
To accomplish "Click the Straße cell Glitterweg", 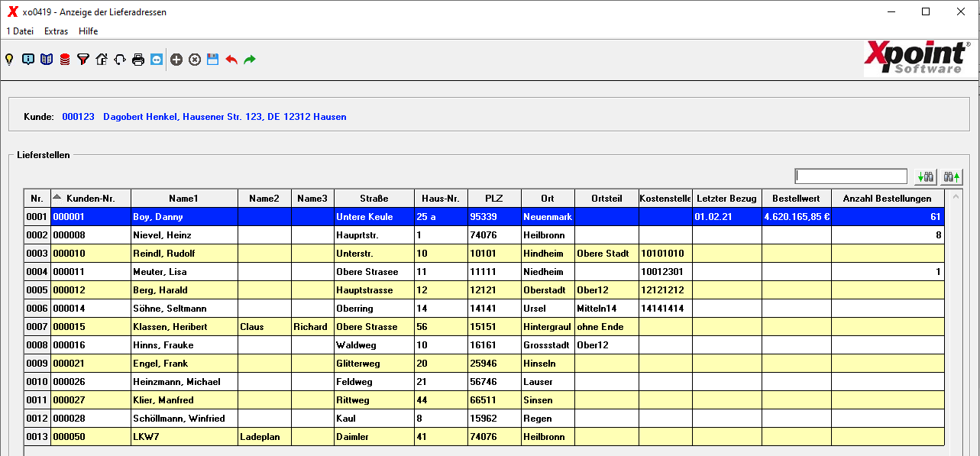I will click(374, 364).
